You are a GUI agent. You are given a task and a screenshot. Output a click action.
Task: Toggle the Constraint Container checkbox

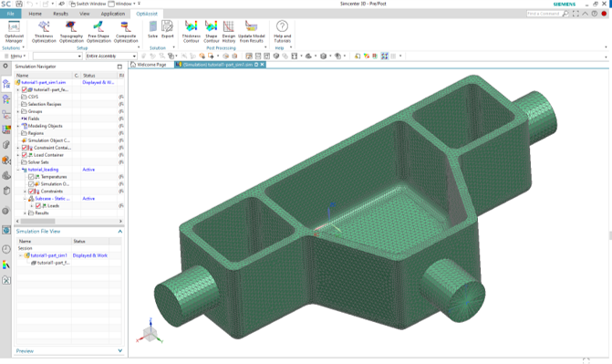(25, 148)
